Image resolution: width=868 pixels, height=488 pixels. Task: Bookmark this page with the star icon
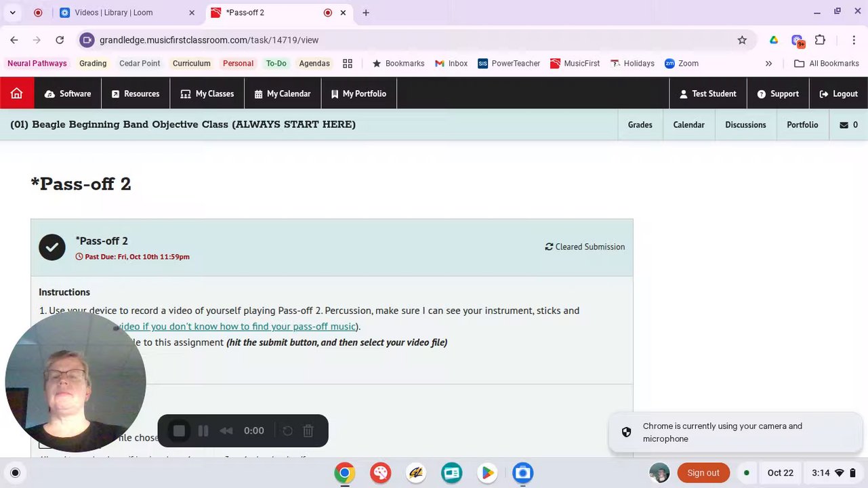[x=742, y=40]
